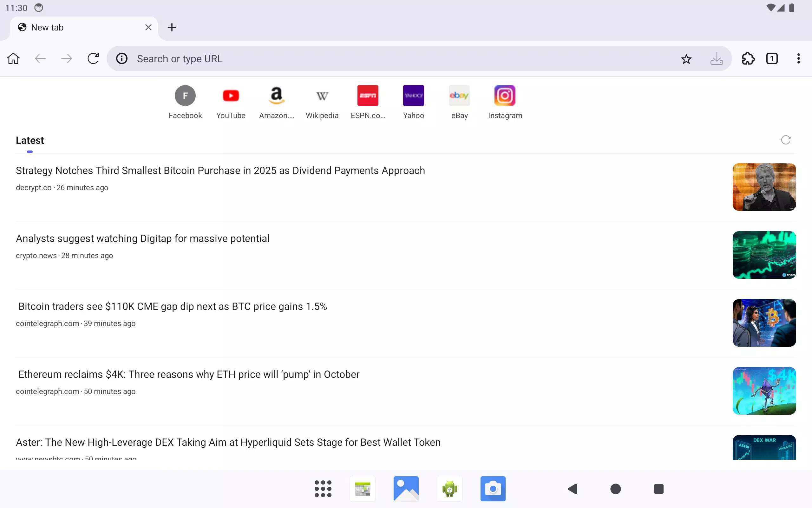This screenshot has height=508, width=812.
Task: Launch the gallery app in taskbar
Action: click(x=406, y=489)
